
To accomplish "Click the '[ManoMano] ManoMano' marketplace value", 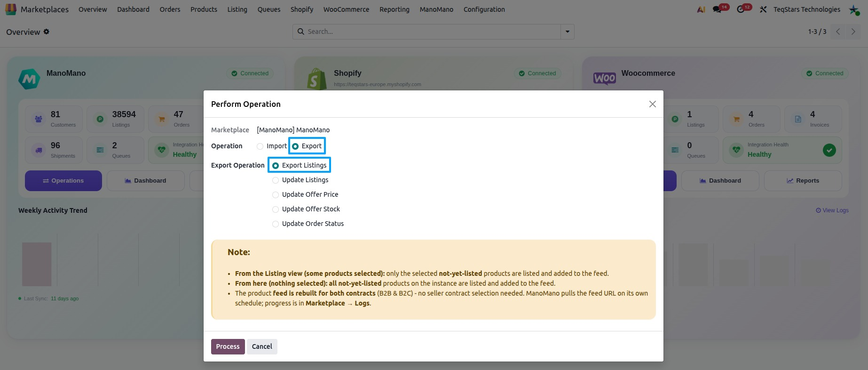I will tap(293, 130).
